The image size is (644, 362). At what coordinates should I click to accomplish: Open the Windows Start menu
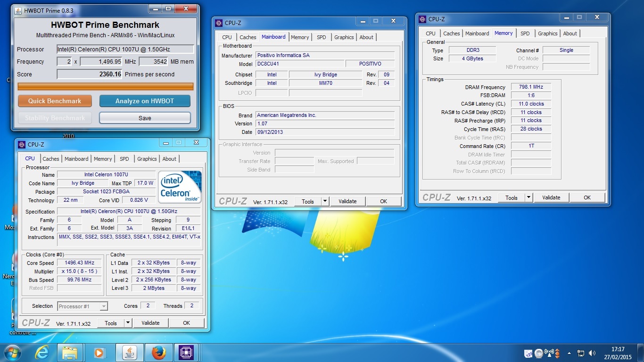coord(12,353)
